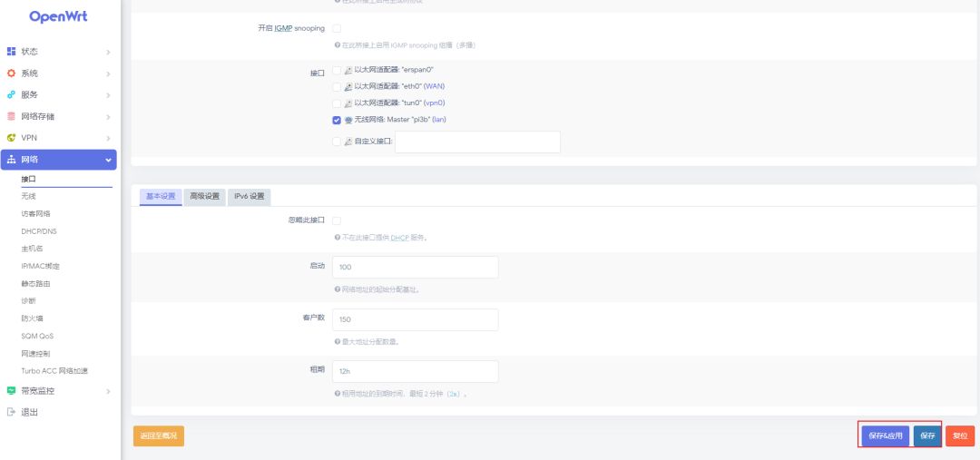The image size is (980, 460).
Task: Click the red 复位 button
Action: tap(960, 436)
